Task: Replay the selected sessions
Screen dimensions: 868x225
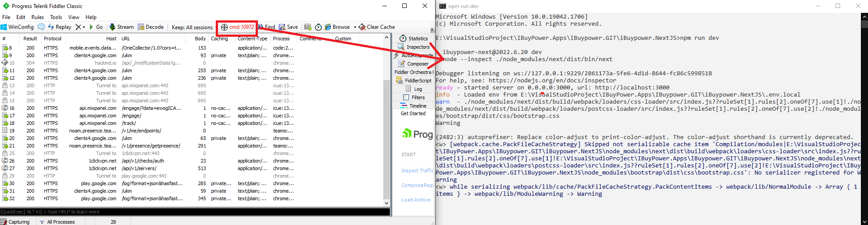Action: 60,27
